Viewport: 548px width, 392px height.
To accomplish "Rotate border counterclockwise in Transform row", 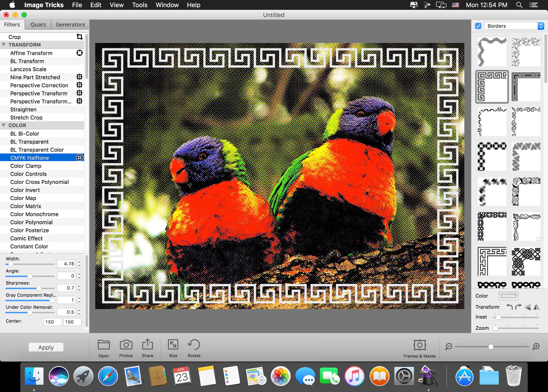I will click(509, 307).
